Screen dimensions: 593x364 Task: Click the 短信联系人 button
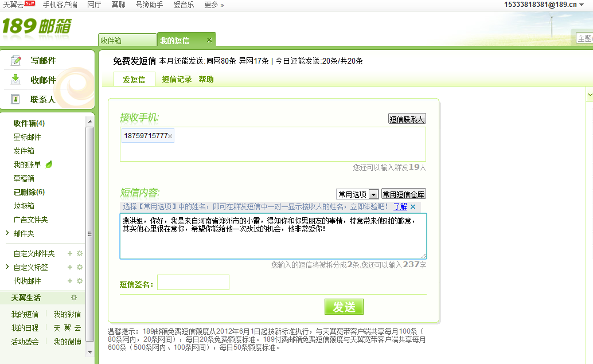point(407,119)
